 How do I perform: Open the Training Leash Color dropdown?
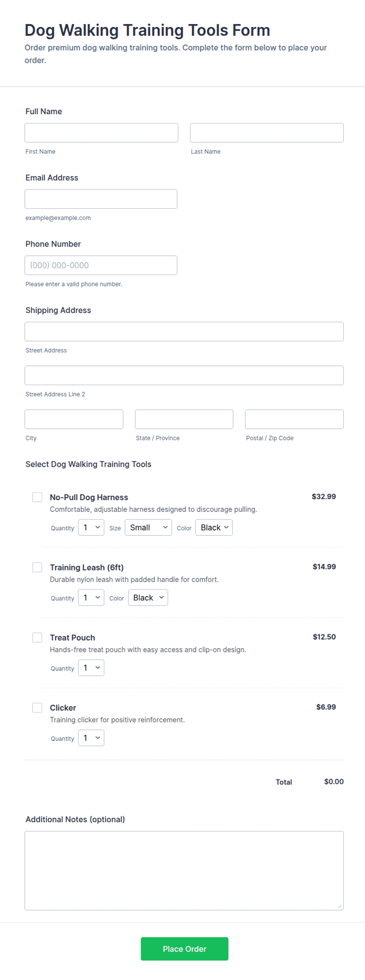point(148,597)
